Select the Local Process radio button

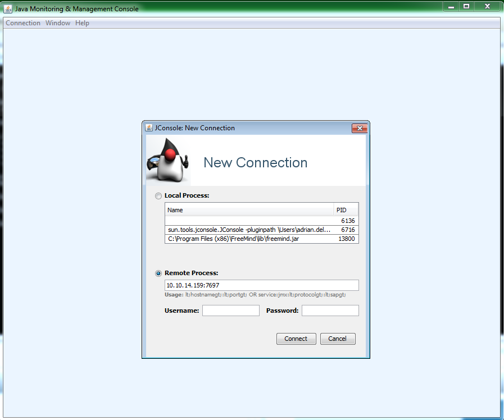click(x=158, y=196)
